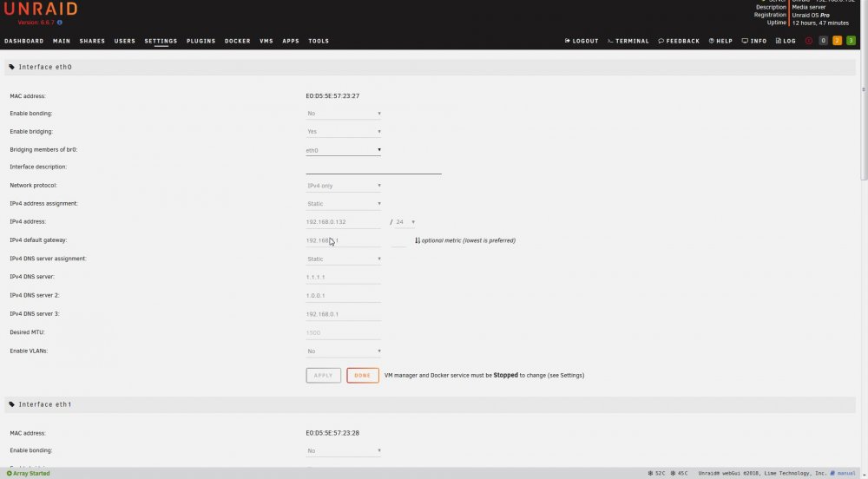Click the Unraid logo
This screenshot has width=868, height=479.
pyautogui.click(x=41, y=8)
